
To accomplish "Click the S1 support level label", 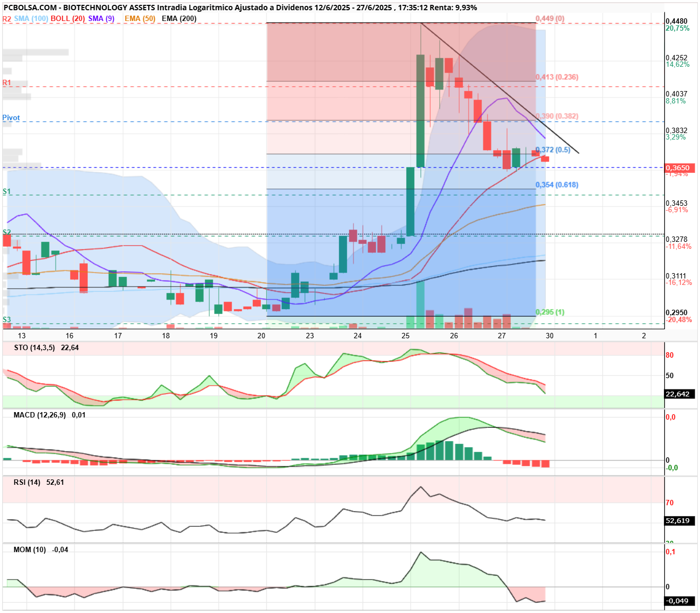I will click(x=6, y=191).
